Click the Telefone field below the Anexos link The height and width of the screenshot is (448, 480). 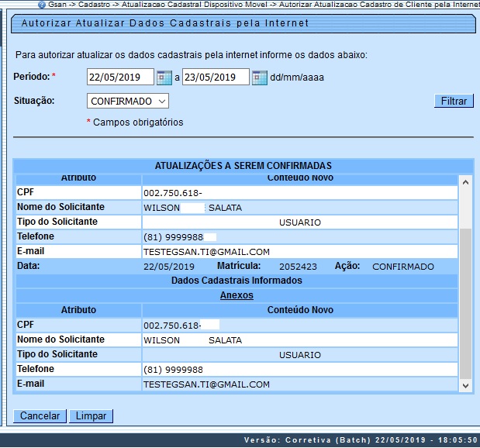(x=299, y=370)
